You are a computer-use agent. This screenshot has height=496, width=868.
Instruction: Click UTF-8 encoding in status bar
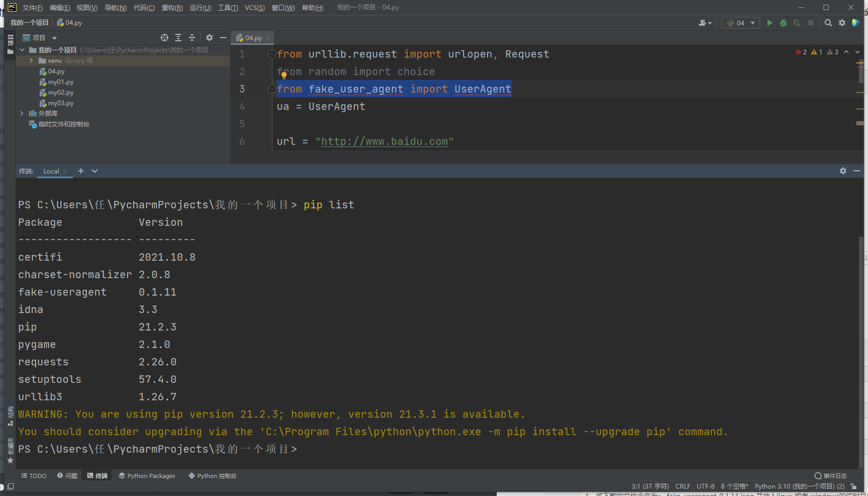pyautogui.click(x=706, y=486)
